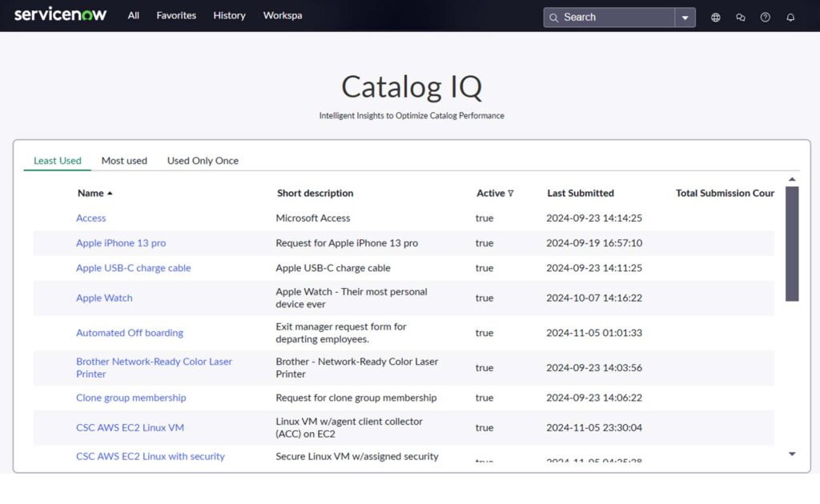Open the History menu
The image size is (820, 504).
coord(229,16)
